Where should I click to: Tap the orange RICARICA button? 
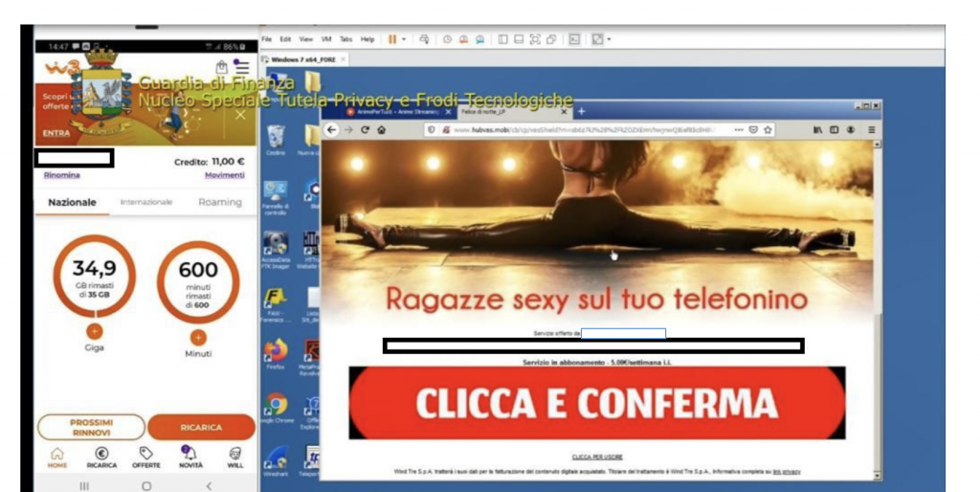point(201,428)
